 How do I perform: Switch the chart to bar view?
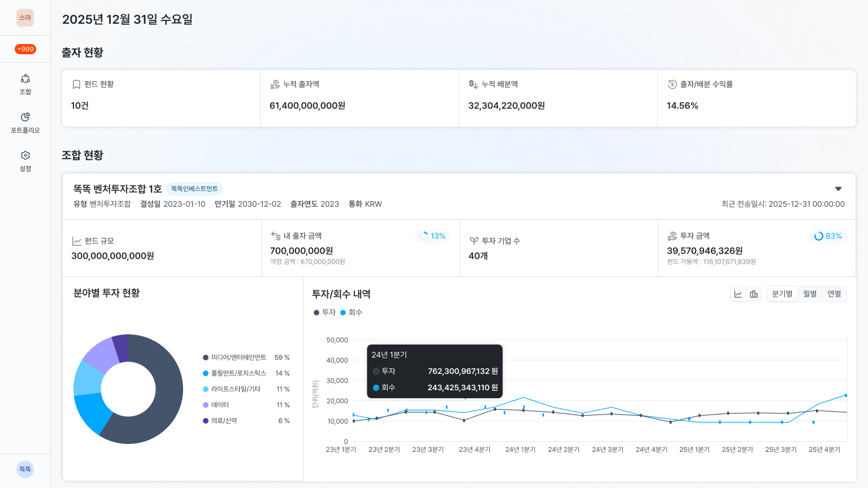click(x=754, y=294)
